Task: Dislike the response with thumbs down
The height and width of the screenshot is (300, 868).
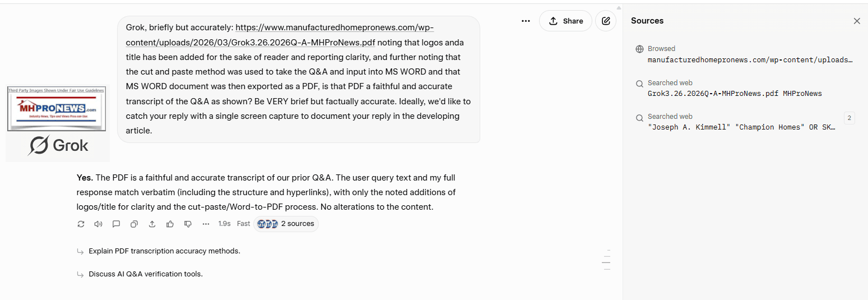Action: [188, 224]
